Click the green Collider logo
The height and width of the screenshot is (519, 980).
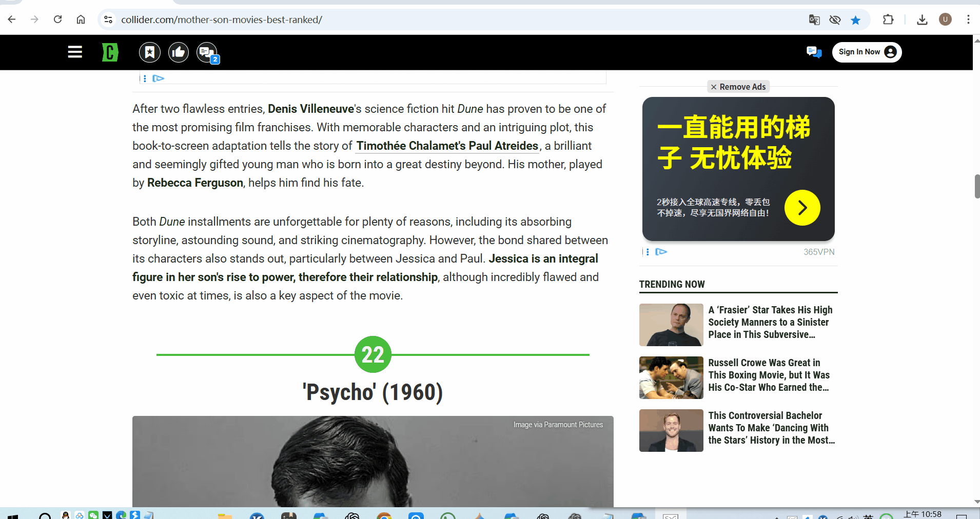(110, 52)
